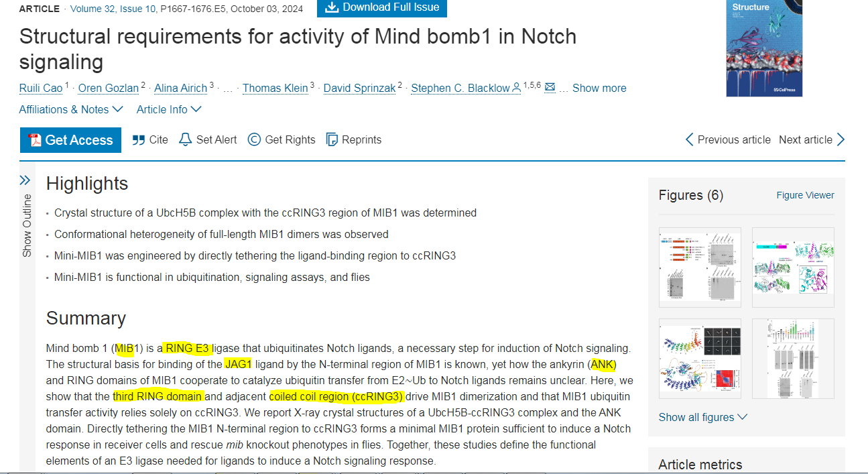Click the Figures (6) heading
The image size is (868, 474).
(691, 195)
